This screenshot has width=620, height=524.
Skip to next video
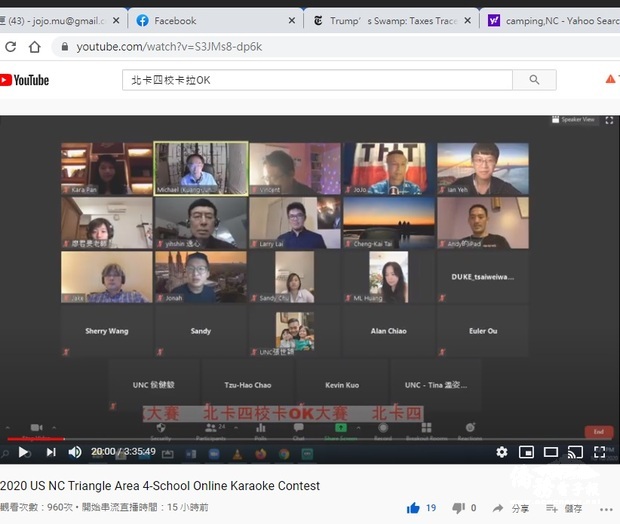coord(51,452)
